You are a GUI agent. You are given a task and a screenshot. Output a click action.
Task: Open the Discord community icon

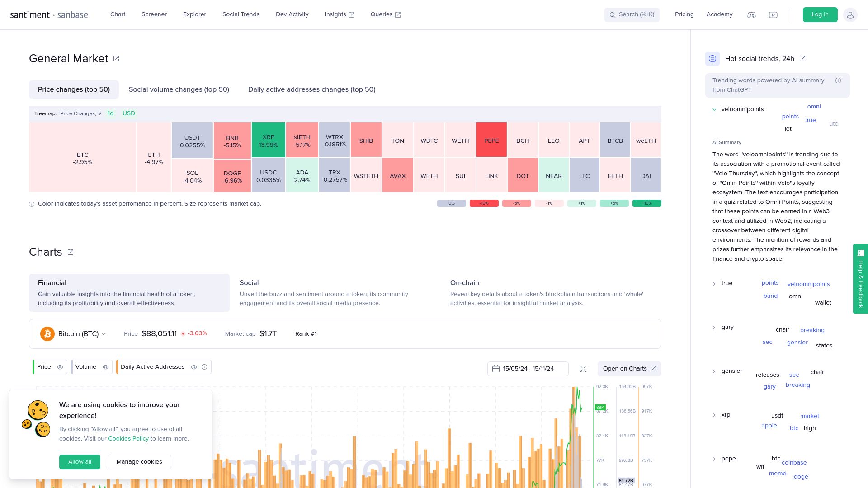pos(751,15)
